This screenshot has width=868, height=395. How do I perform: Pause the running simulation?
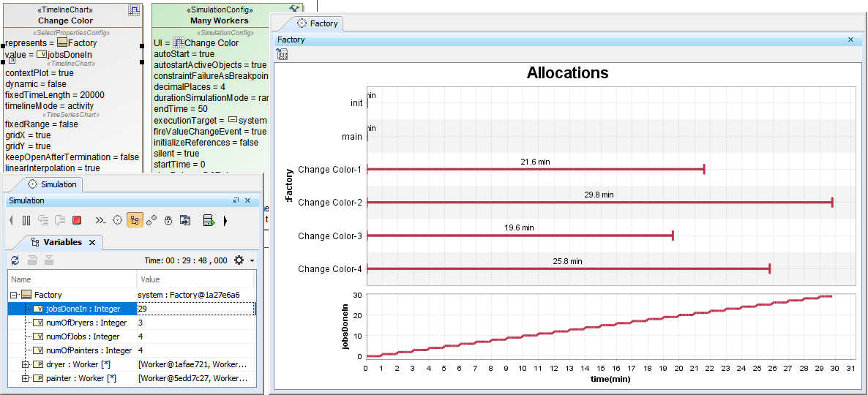(26, 220)
